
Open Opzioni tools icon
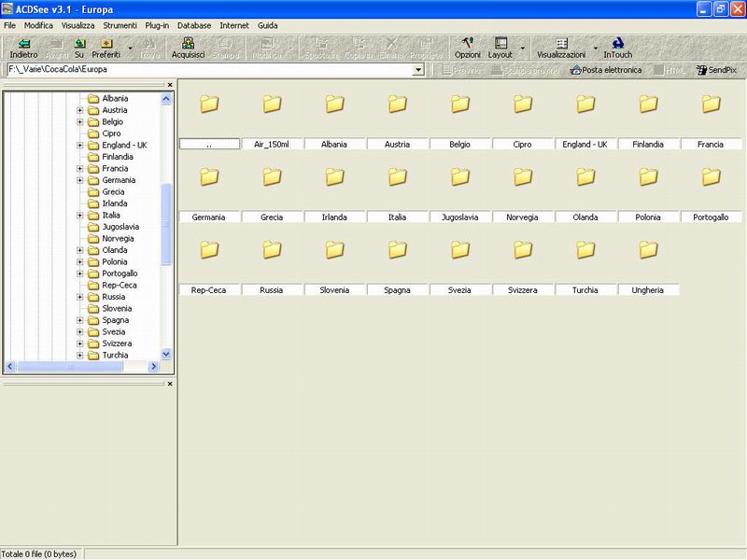(468, 43)
